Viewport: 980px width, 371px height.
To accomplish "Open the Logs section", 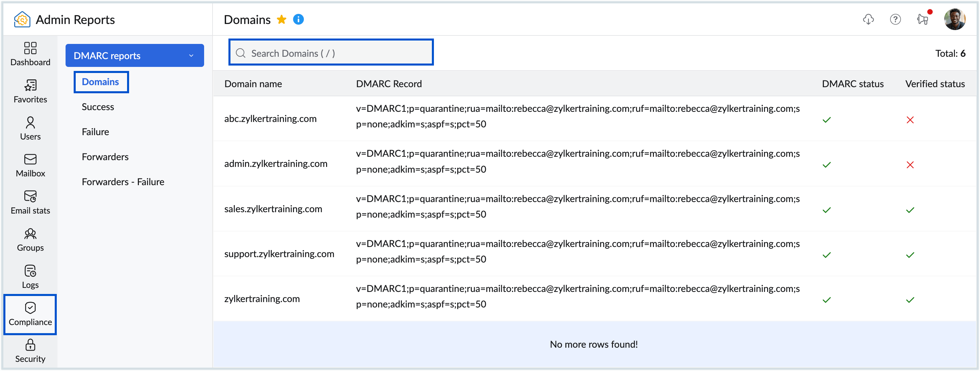I will [30, 276].
